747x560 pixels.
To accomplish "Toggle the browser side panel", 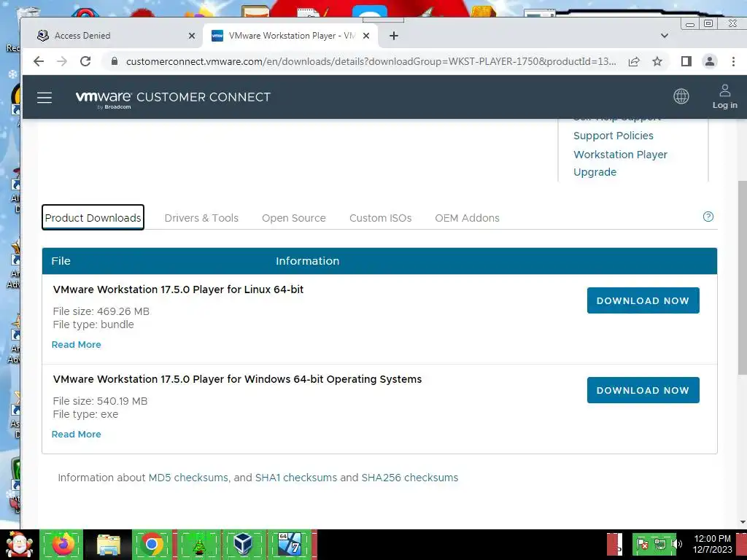I will click(x=686, y=61).
